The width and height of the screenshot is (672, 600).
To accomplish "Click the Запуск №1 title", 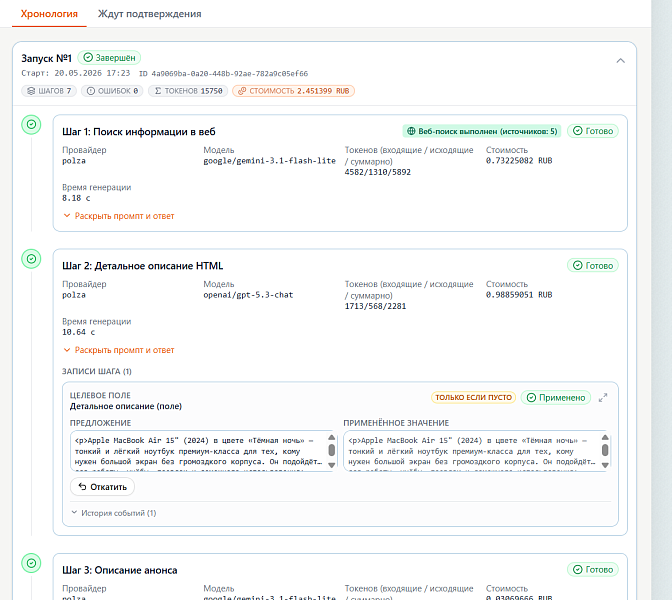I will click(46, 58).
